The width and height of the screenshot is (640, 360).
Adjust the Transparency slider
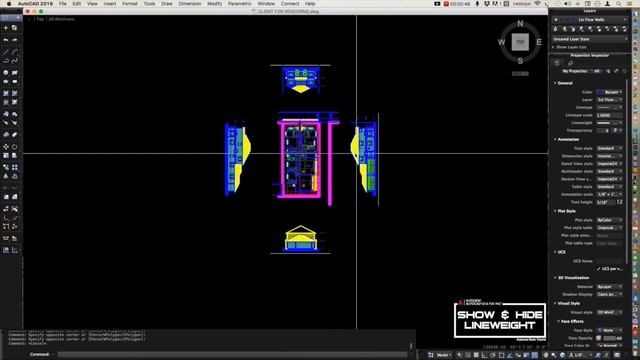(x=602, y=131)
